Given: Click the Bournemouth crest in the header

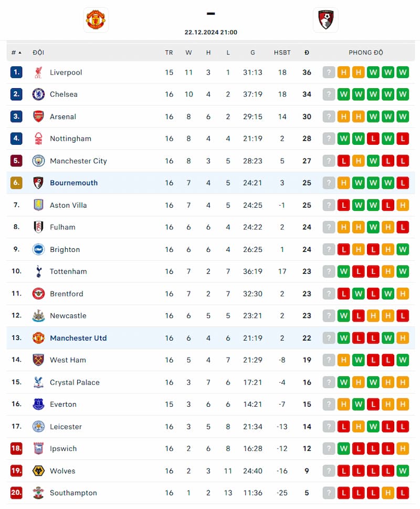Looking at the screenshot, I should coord(325,20).
